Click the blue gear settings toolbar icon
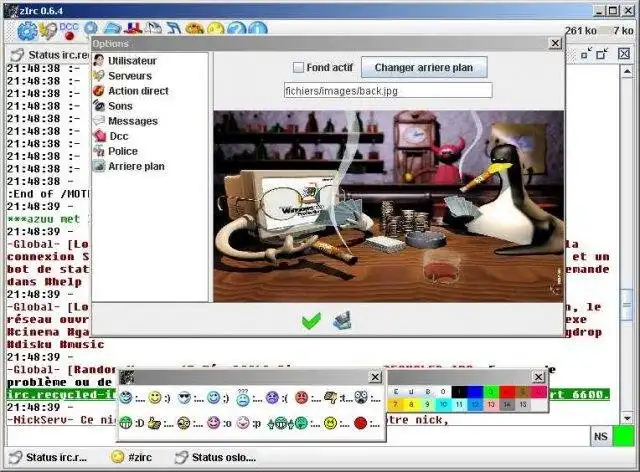640x472 pixels. tap(27, 31)
